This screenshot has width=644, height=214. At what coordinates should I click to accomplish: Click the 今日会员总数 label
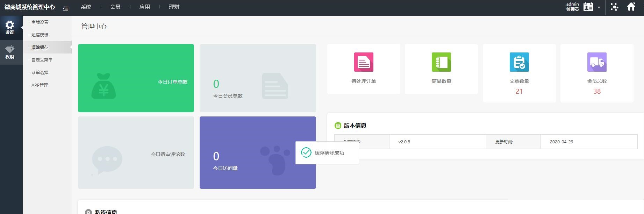tap(228, 96)
